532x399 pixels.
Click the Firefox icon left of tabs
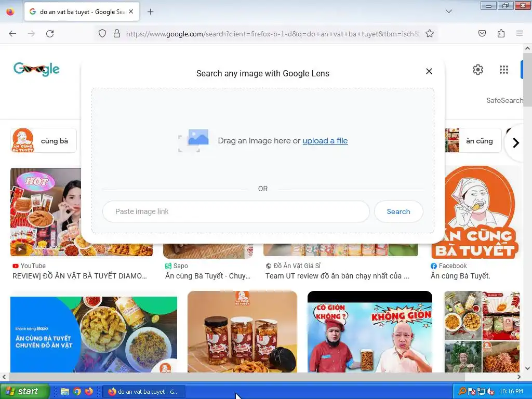pyautogui.click(x=10, y=11)
